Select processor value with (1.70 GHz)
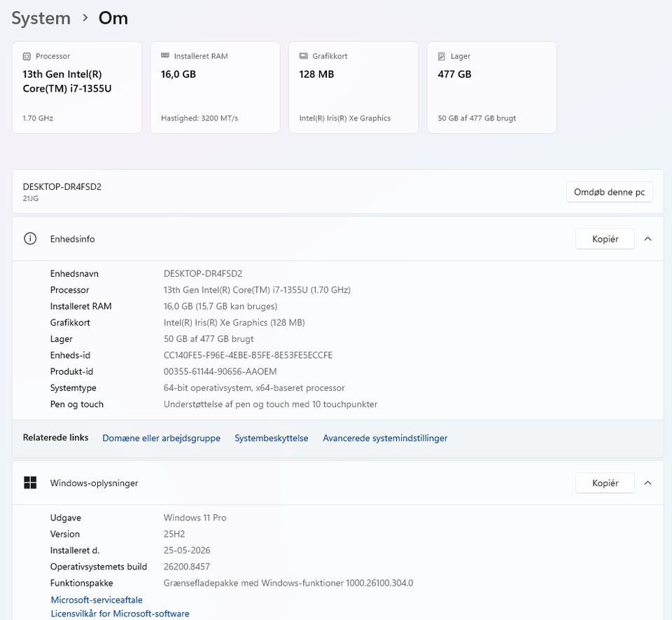Image resolution: width=672 pixels, height=620 pixels. [257, 290]
